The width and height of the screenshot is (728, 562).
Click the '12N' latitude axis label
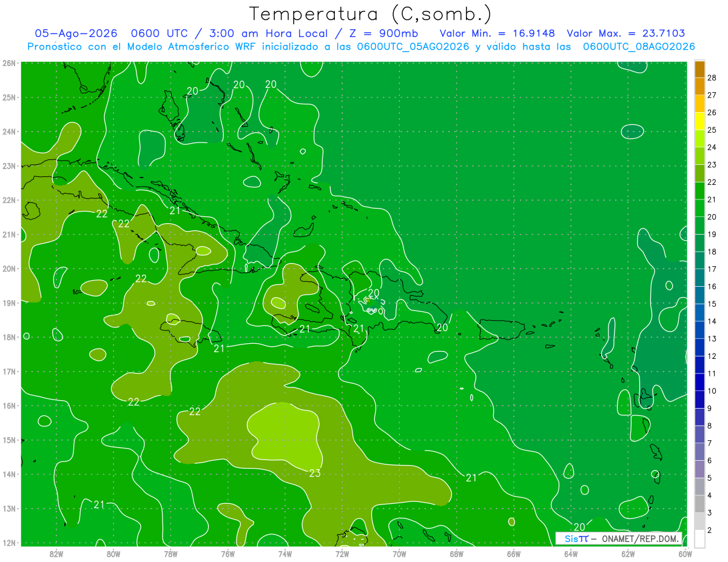(8, 543)
